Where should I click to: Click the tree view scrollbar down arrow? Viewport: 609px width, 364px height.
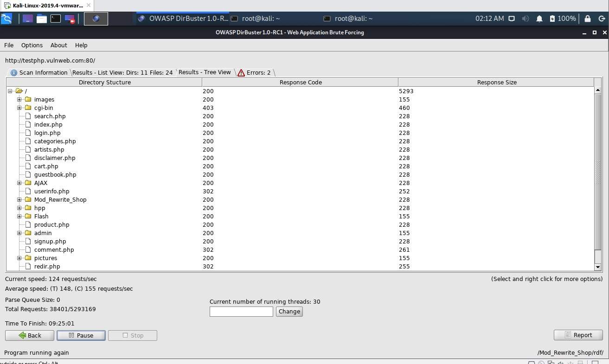point(598,267)
